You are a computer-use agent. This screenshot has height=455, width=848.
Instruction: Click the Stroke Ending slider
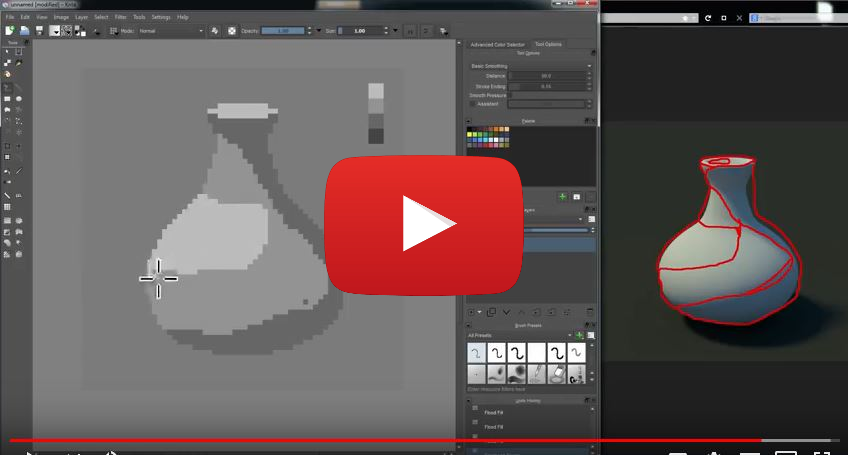pos(546,87)
